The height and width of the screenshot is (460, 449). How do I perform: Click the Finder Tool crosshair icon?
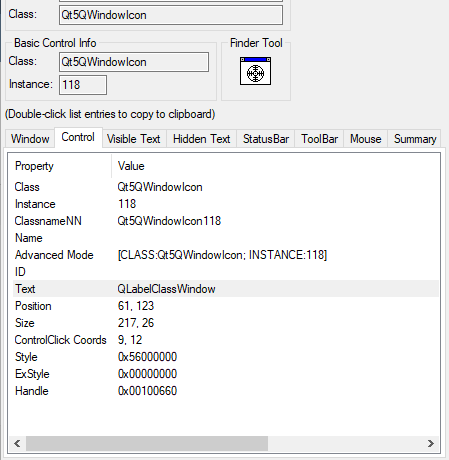[255, 71]
